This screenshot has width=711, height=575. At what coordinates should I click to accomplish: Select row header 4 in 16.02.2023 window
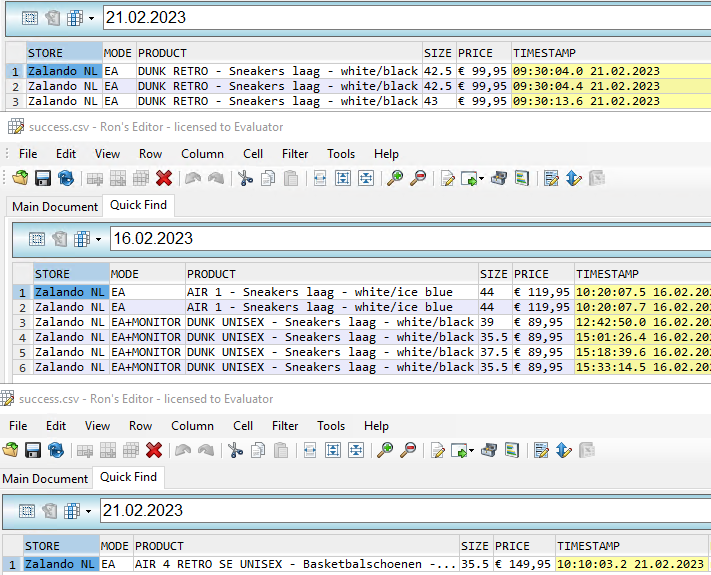tap(22, 337)
